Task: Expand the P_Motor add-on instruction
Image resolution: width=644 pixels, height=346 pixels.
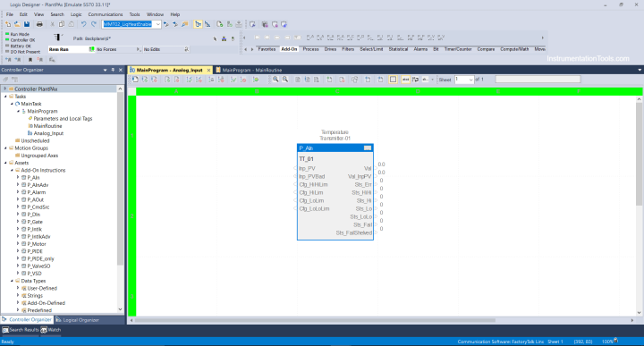Action: point(18,244)
